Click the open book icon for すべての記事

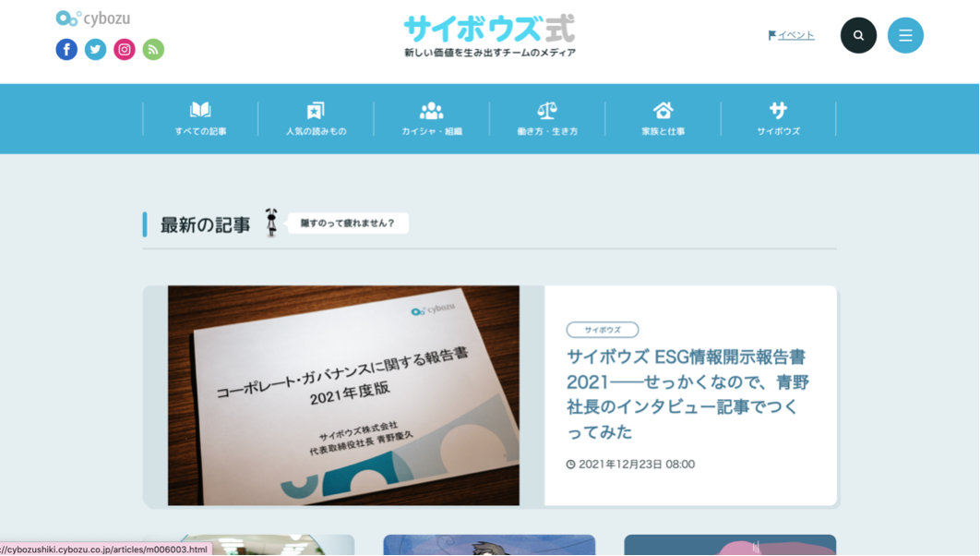click(200, 111)
